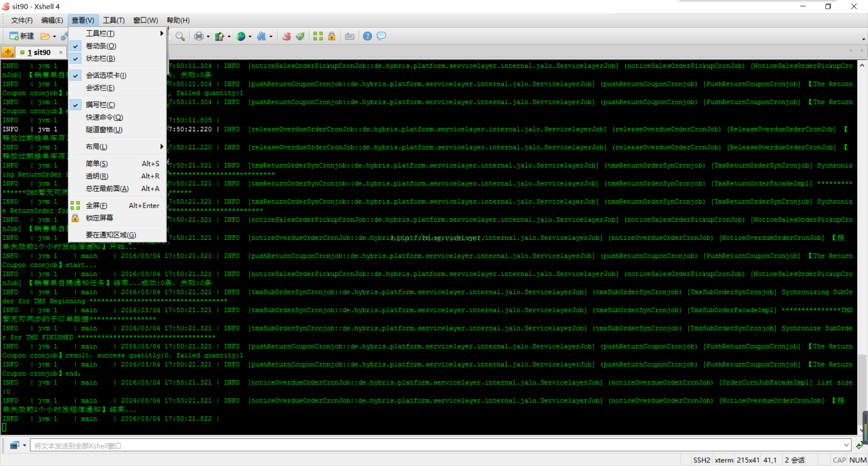
Task: Click the orange add-tab icon
Action: tap(8, 52)
